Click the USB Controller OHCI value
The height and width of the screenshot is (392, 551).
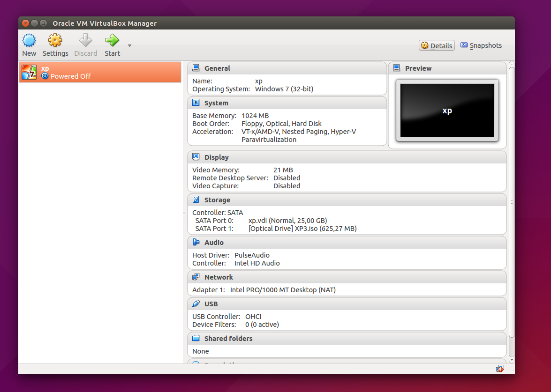[253, 317]
